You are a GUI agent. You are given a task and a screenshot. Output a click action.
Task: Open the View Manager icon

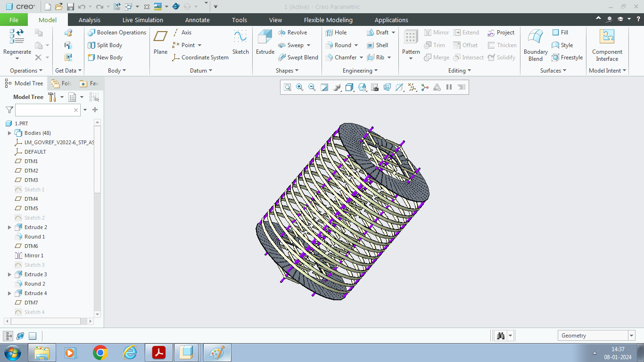[374, 87]
